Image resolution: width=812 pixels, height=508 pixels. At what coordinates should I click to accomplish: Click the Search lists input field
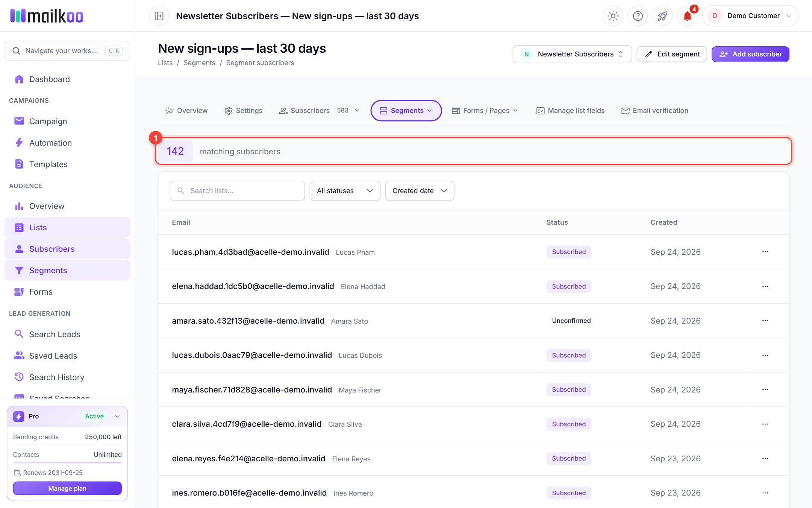tap(237, 191)
